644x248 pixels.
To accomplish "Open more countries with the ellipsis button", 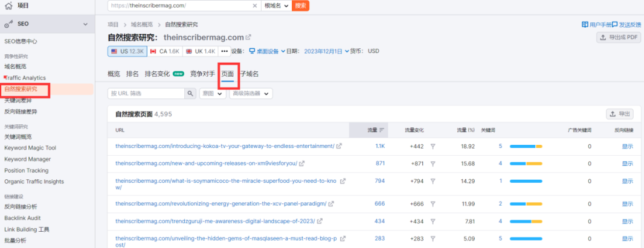I will [x=224, y=51].
